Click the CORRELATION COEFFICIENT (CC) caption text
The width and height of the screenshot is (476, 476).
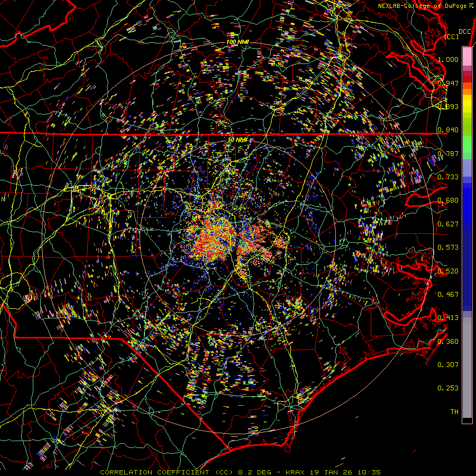coord(167,472)
